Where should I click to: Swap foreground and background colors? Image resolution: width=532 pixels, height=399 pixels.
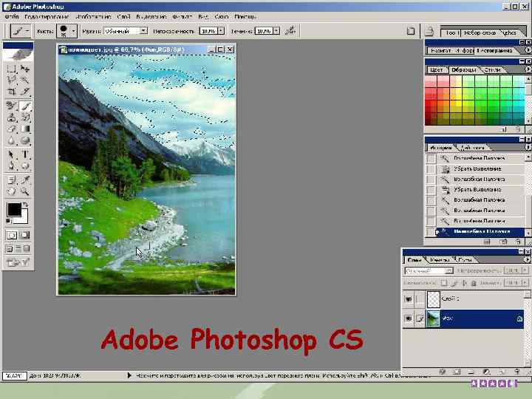[x=25, y=205]
